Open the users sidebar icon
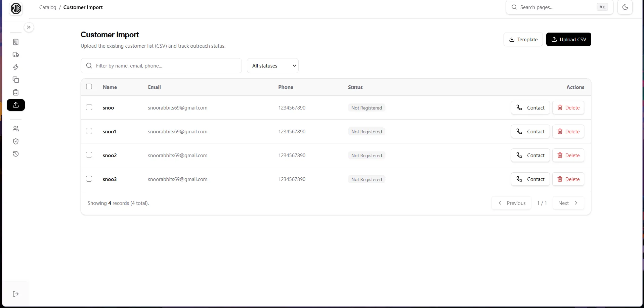 pyautogui.click(x=16, y=129)
